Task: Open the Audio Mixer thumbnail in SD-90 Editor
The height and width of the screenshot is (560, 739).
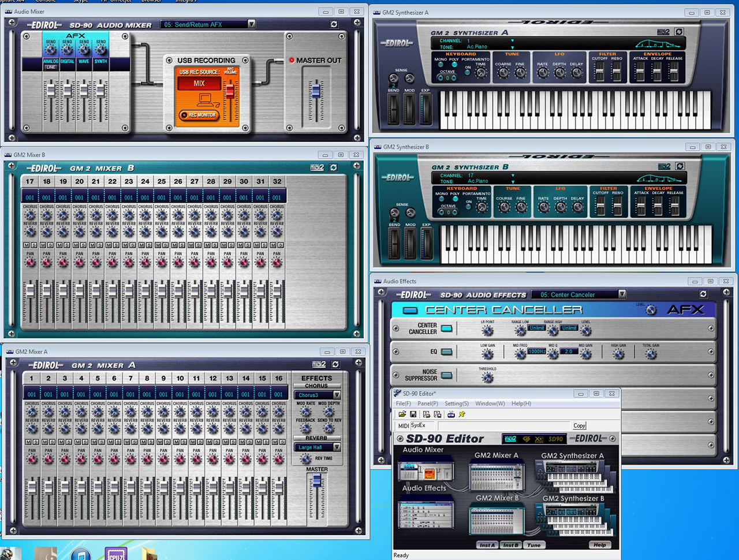Action: [426, 469]
